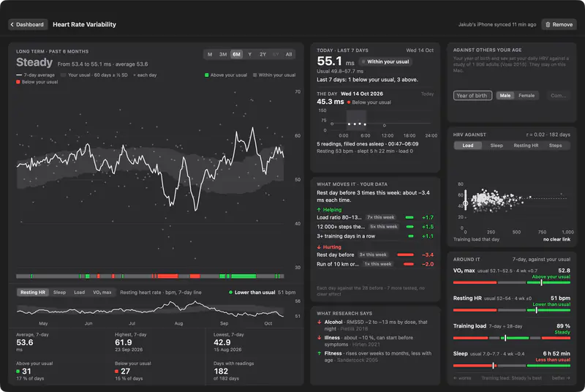Switch time range to 3M
Image resolution: width=585 pixels, height=392 pixels.
(x=223, y=54)
